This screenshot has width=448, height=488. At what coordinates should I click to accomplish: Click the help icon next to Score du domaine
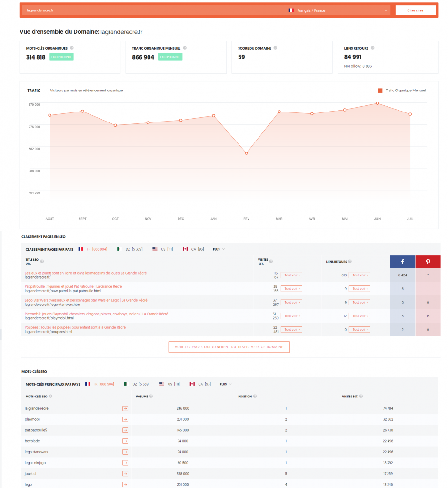coord(275,48)
